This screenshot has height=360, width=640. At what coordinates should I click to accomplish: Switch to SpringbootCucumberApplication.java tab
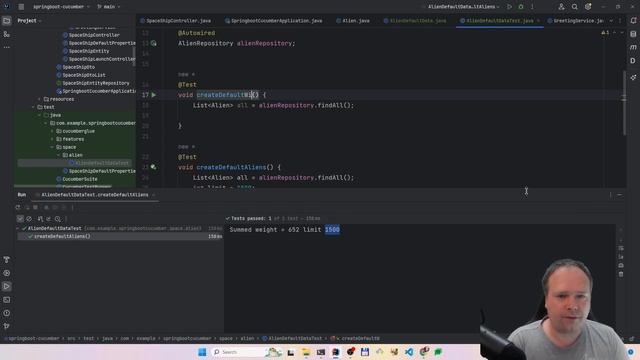pos(273,20)
